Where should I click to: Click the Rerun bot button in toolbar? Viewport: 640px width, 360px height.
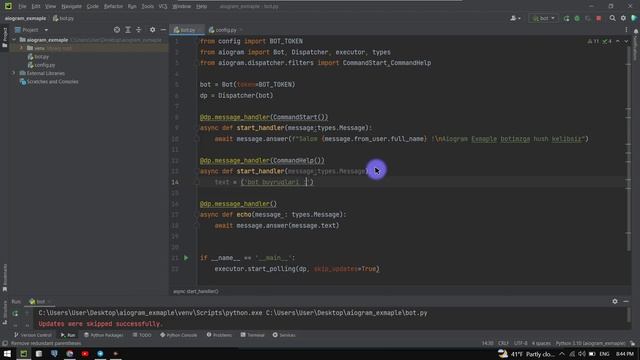[x=566, y=18]
